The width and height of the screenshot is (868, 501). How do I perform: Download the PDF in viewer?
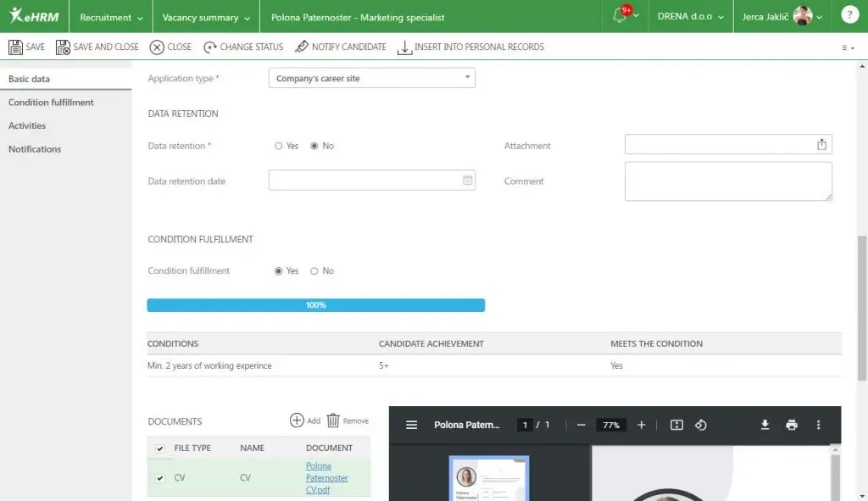click(x=765, y=425)
